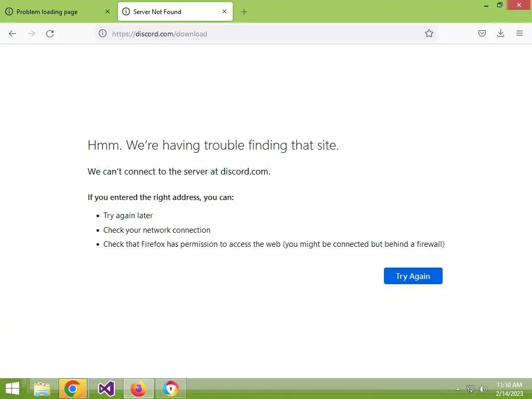This screenshot has width=532, height=399.
Task: Bookmark this page with the star
Action: point(429,33)
